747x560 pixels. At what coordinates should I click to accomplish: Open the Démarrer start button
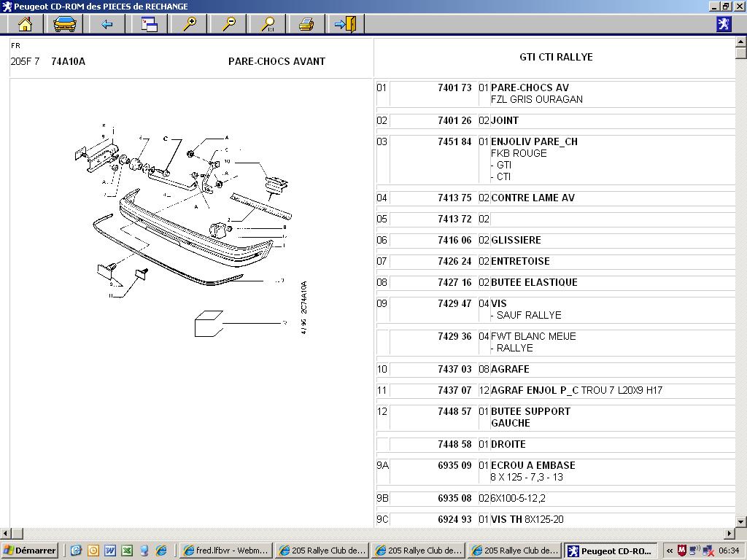pos(29,551)
